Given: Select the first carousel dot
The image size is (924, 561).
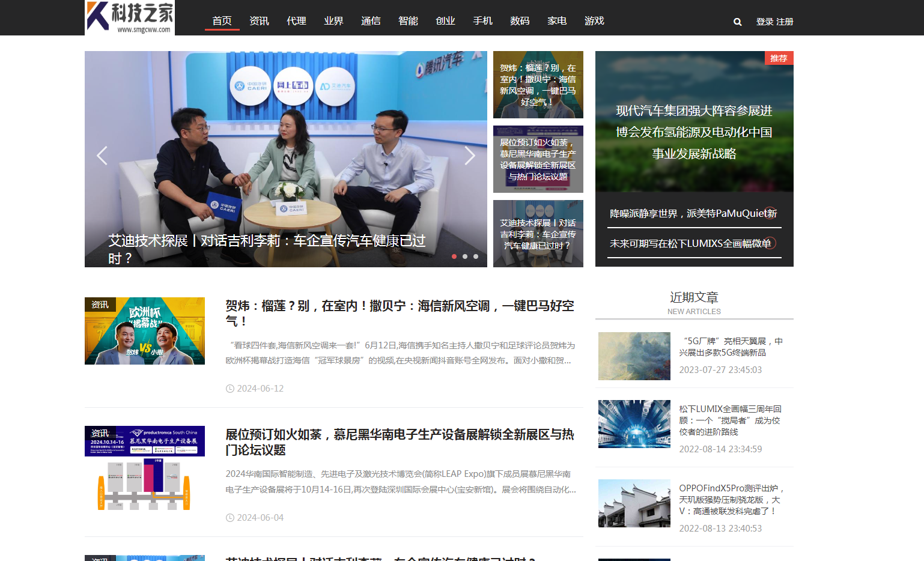Looking at the screenshot, I should click(x=454, y=256).
